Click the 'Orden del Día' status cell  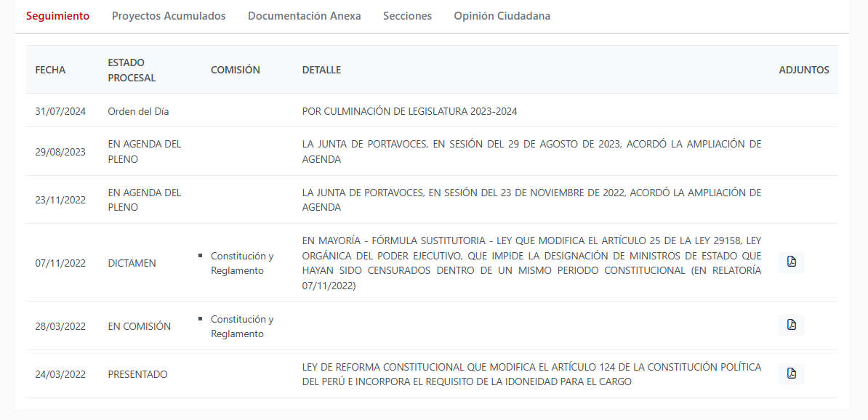coord(138,111)
